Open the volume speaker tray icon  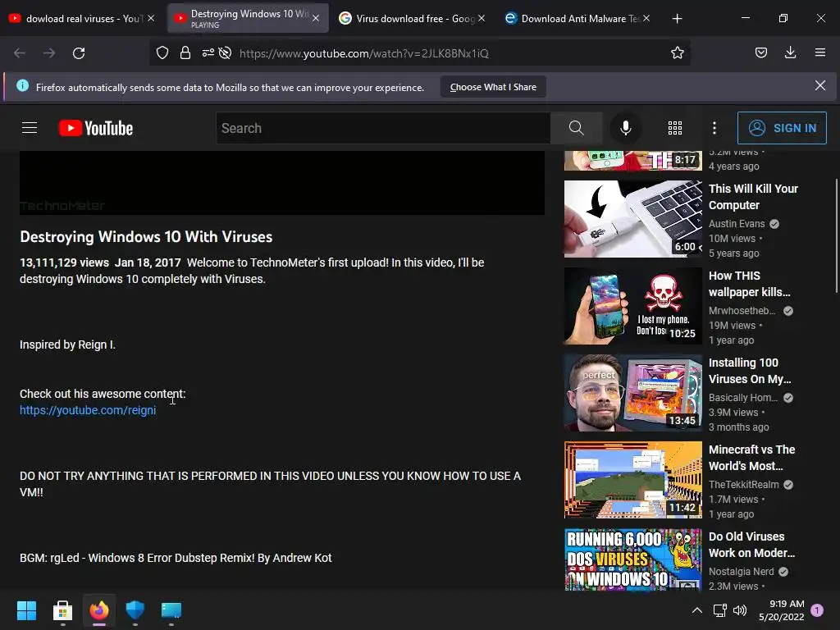tap(740, 610)
